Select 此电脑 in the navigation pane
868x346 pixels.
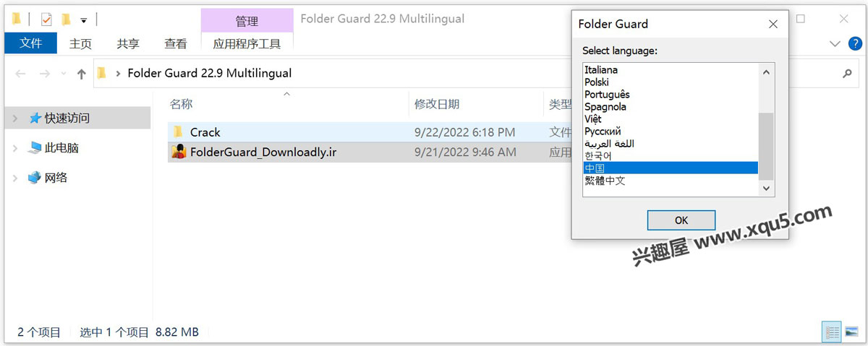[x=61, y=147]
